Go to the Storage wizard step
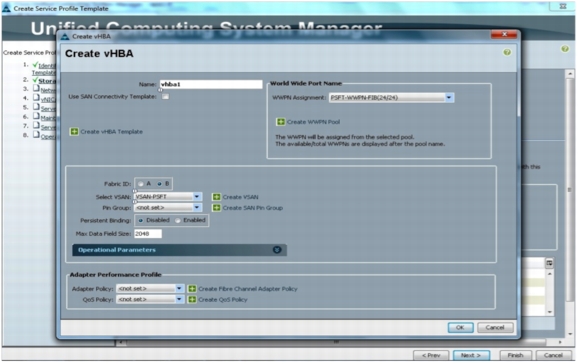 tap(47, 81)
